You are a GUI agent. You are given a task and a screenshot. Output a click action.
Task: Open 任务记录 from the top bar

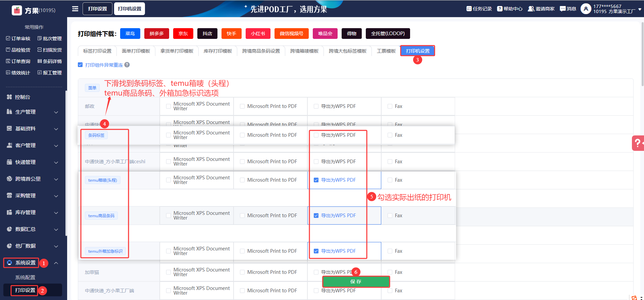479,9
